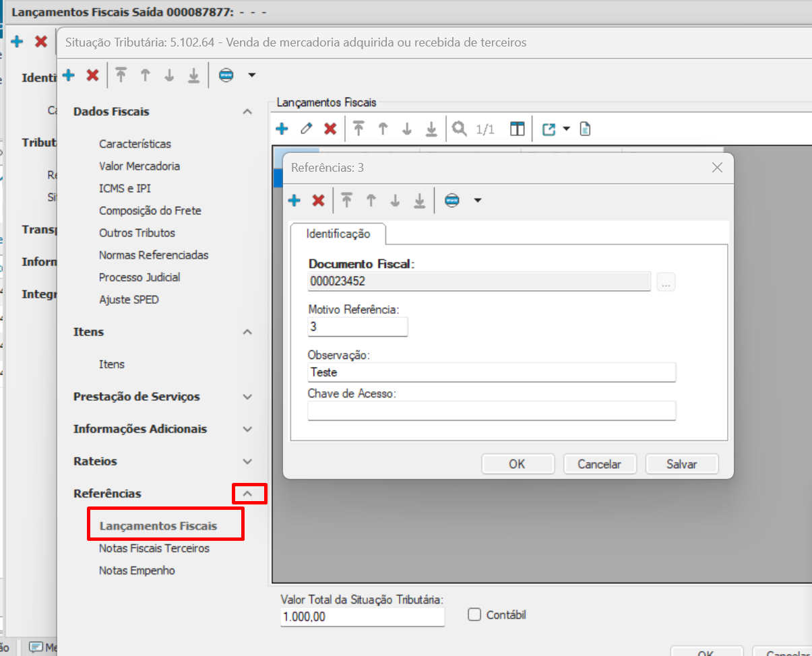The width and height of the screenshot is (812, 656).
Task: Click the Motivo Referência field
Action: [x=358, y=327]
